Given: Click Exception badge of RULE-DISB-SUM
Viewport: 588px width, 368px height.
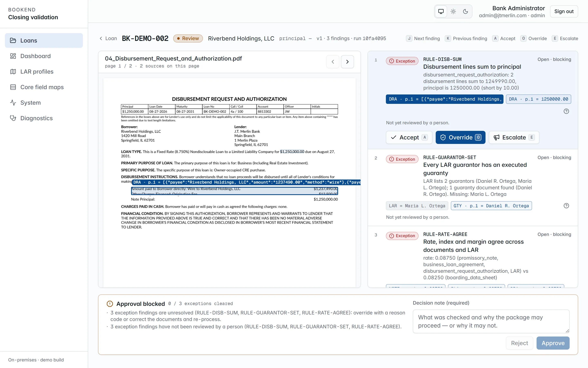Looking at the screenshot, I should 402,61.
